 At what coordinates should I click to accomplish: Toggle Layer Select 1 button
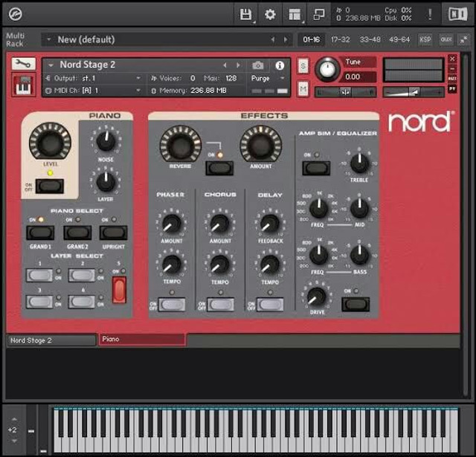tap(39, 276)
